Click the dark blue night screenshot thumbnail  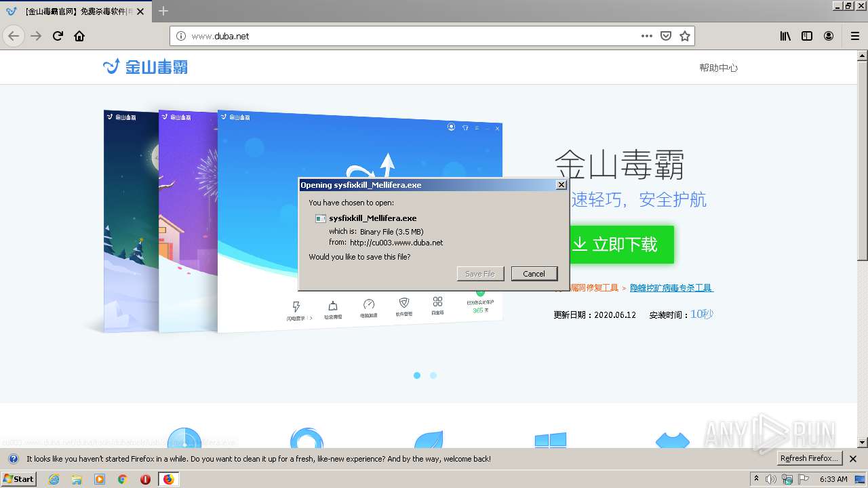pos(131,222)
